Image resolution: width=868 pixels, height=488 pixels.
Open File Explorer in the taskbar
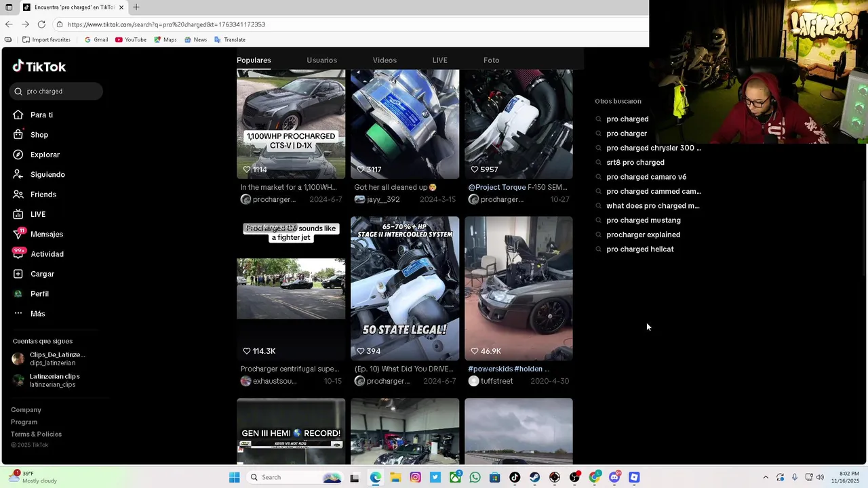[395, 477]
